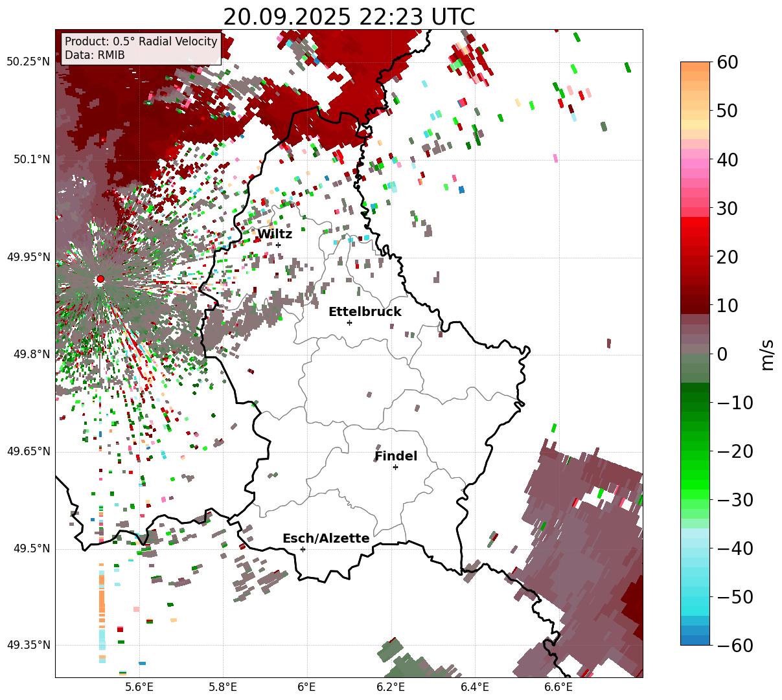This screenshot has height=700, width=782.
Task: Click the colorbar at -20 m/s green
Action: coord(695,451)
